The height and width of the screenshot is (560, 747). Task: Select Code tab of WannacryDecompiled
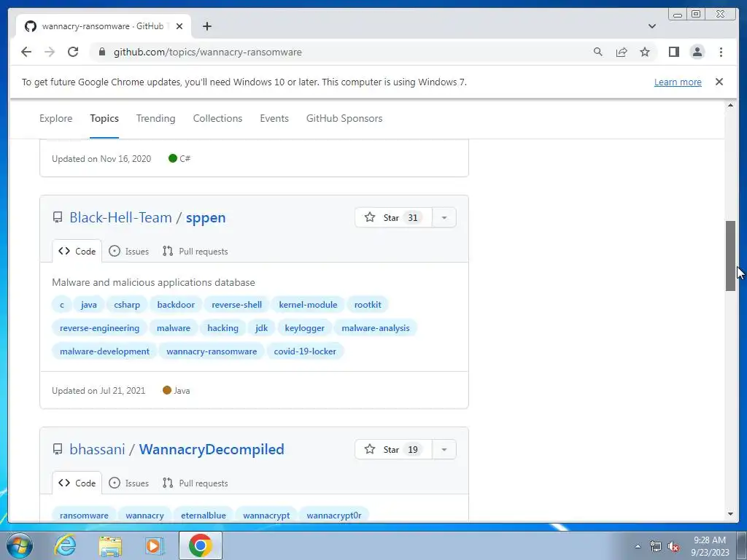tap(77, 483)
